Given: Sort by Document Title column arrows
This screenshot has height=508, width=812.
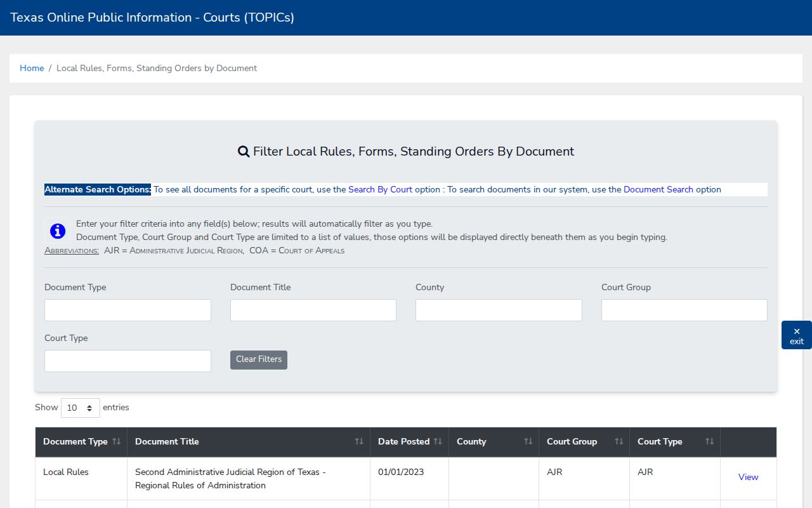Looking at the screenshot, I should [x=359, y=441].
